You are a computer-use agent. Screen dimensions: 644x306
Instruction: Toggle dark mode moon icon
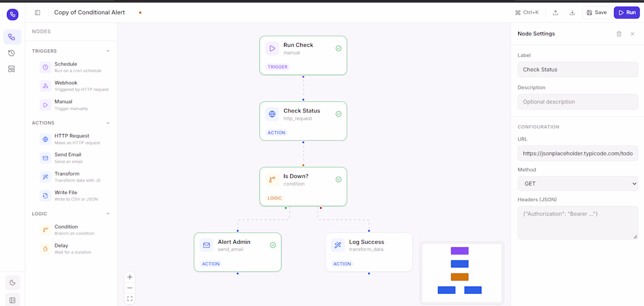(12, 282)
